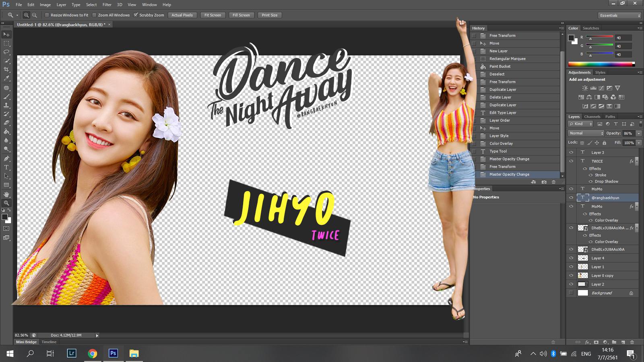
Task: Open the Opacity slider dropdown arrow
Action: pyautogui.click(x=639, y=133)
